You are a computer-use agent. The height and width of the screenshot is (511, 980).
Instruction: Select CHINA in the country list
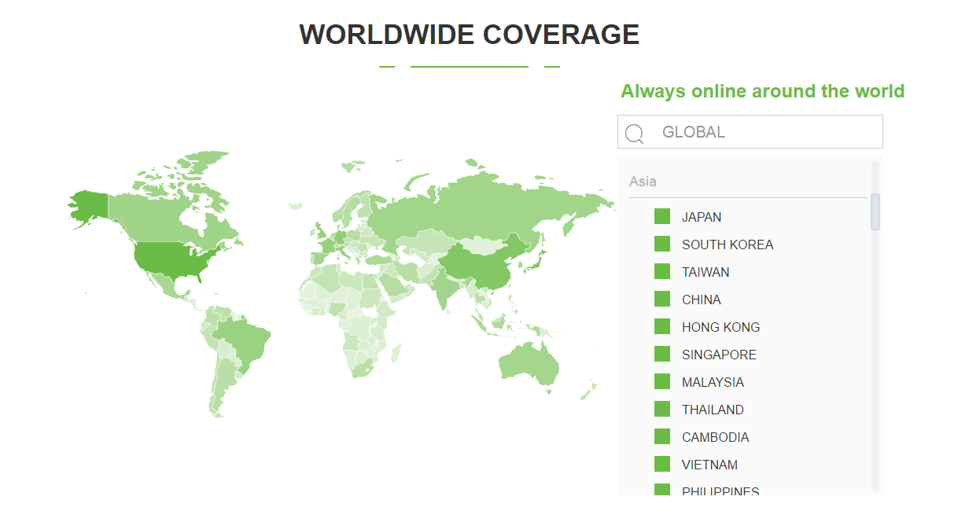701,300
